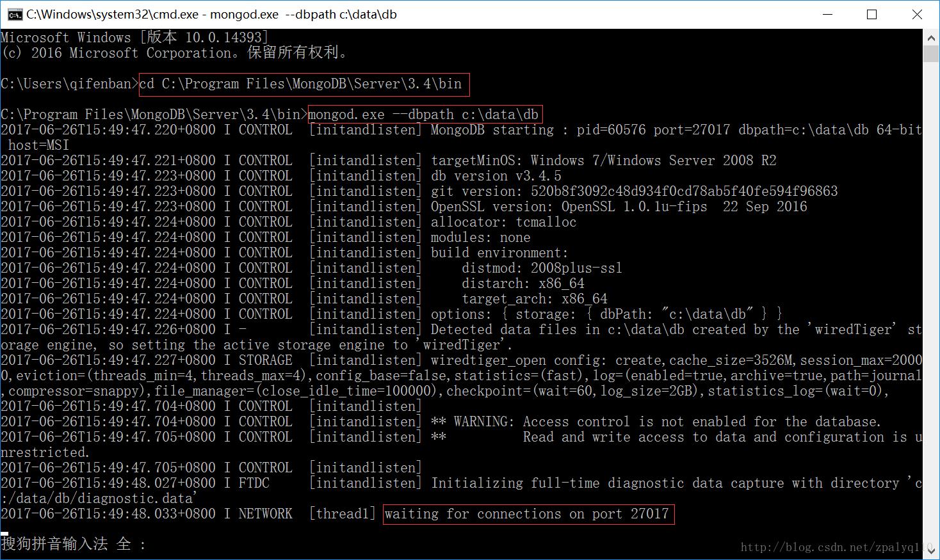Click the '搜狗拼音输入法 全 :' IME status line

click(74, 544)
